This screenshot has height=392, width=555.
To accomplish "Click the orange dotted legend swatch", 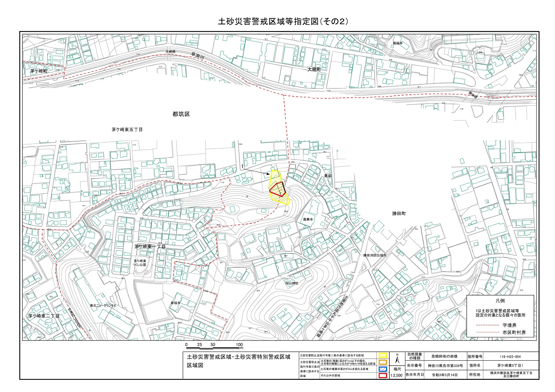I will click(x=383, y=362).
